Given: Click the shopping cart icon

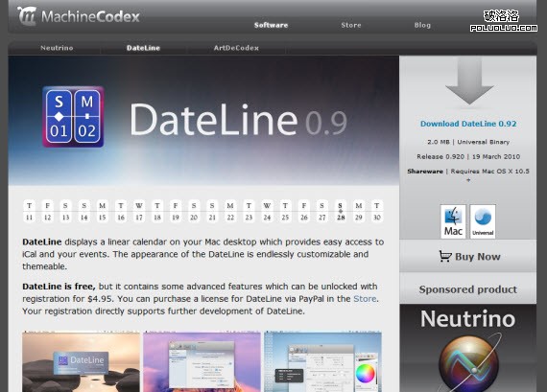Looking at the screenshot, I should click(x=445, y=257).
